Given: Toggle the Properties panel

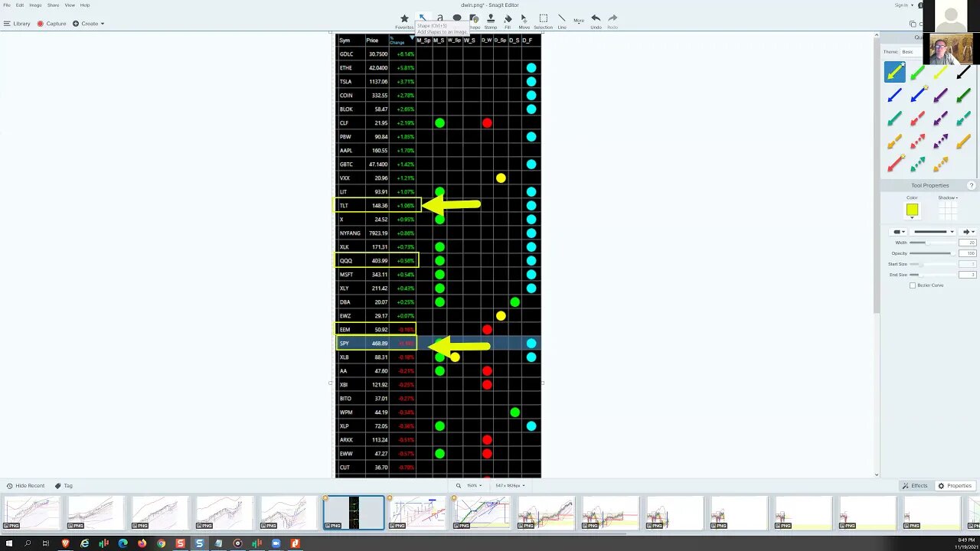Looking at the screenshot, I should [x=955, y=485].
